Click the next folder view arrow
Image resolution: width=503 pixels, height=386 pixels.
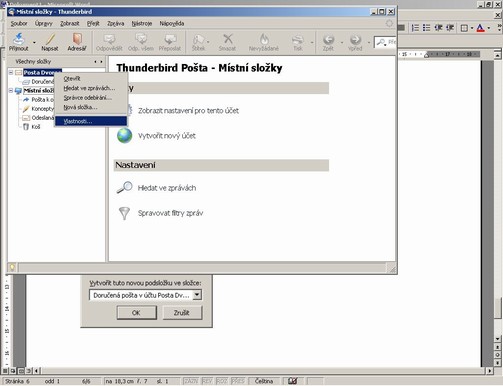(101, 62)
